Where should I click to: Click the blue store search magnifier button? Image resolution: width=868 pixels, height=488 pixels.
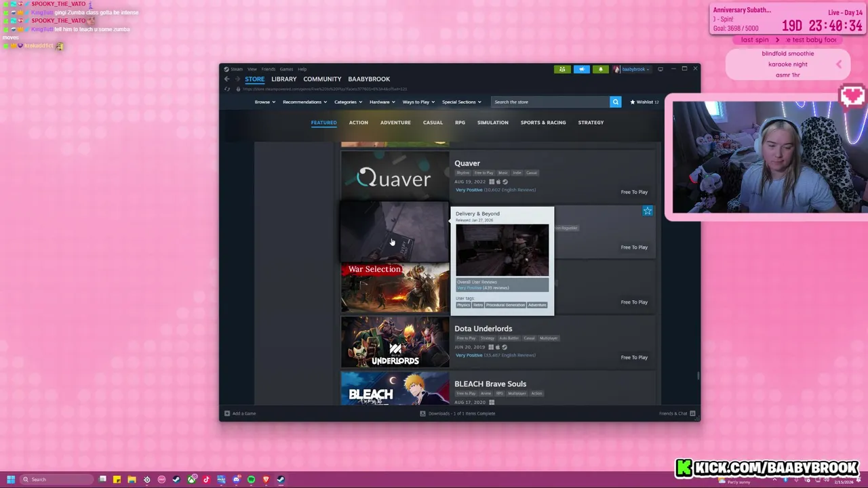pos(615,102)
